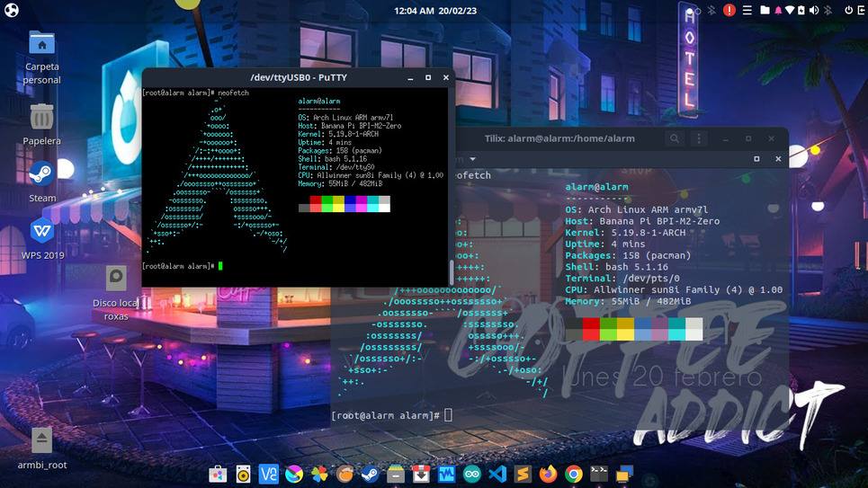Select 'OS: Arch Linux ARM armv7l' in PuTTY
The height and width of the screenshot is (488, 868).
pos(345,118)
